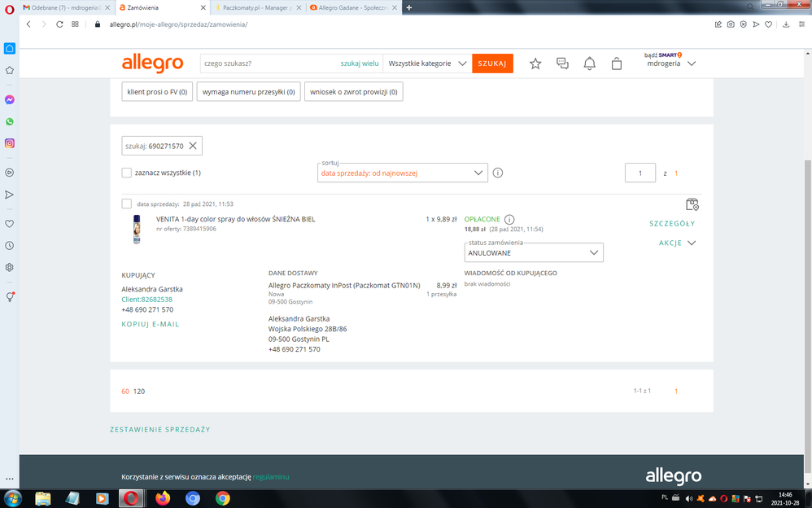Screen dimensions: 812x508
Task: Open history clock in sidebar
Action: (9, 246)
